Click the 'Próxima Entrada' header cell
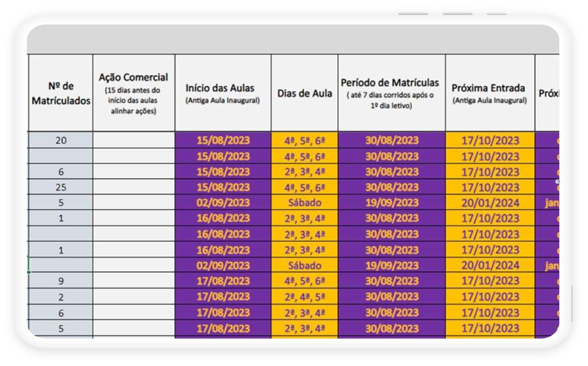 coord(490,93)
